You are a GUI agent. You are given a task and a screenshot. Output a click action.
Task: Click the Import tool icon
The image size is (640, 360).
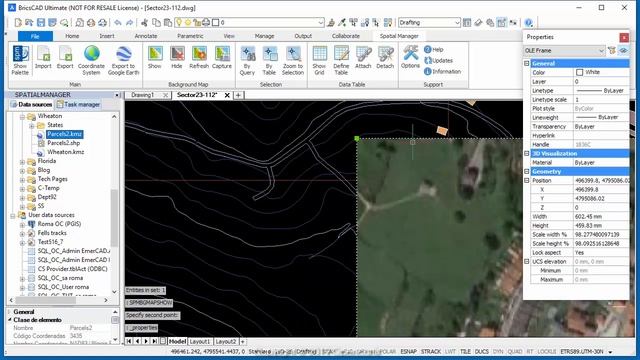43,57
